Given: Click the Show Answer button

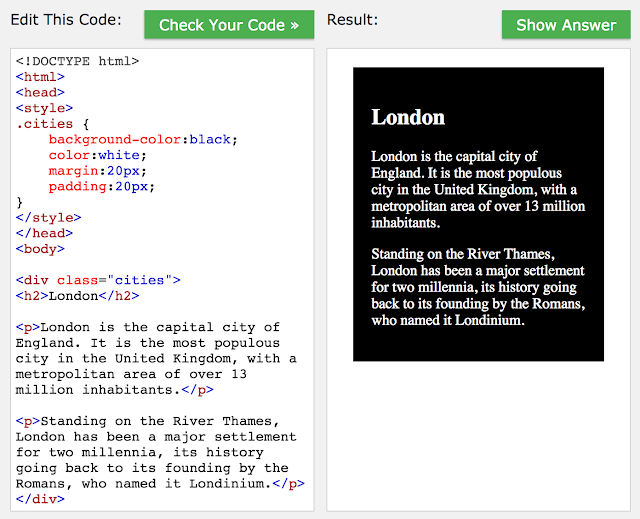Looking at the screenshot, I should 566,24.
